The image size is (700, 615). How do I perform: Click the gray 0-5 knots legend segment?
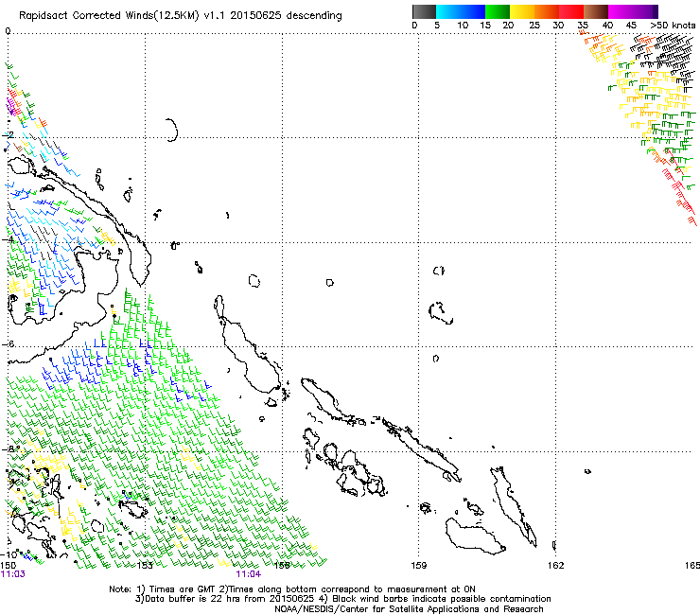[424, 11]
